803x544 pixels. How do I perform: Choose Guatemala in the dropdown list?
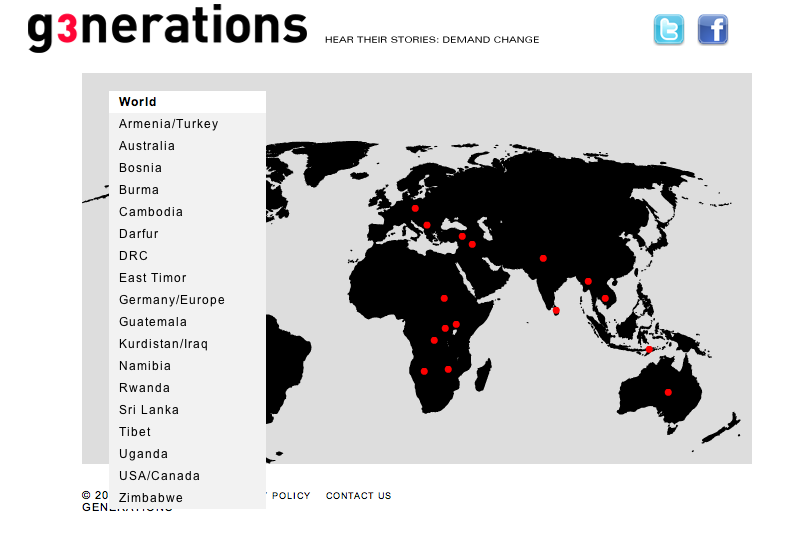click(153, 322)
